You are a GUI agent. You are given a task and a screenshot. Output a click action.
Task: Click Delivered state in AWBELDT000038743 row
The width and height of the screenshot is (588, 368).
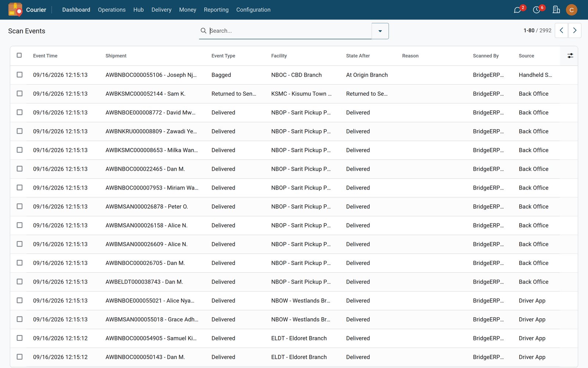[358, 282]
